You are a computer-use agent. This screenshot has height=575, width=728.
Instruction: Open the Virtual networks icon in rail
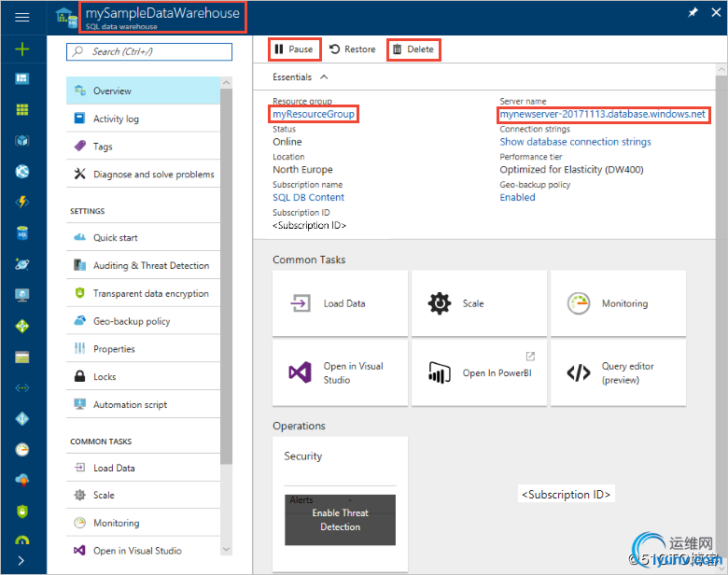(x=21, y=387)
